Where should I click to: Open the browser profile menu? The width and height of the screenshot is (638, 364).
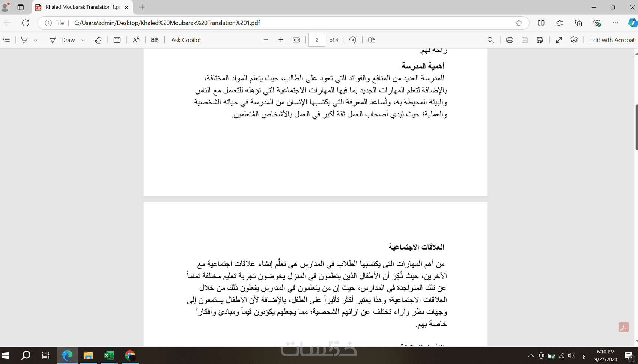click(5, 7)
